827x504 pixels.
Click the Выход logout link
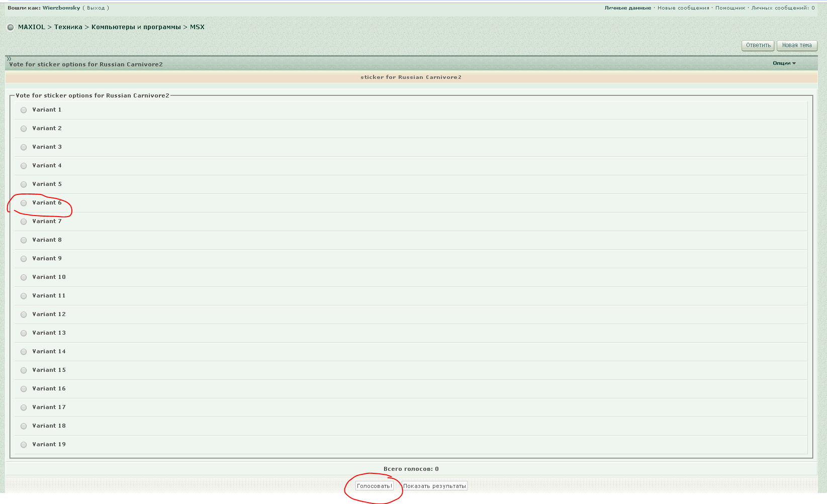coord(96,8)
